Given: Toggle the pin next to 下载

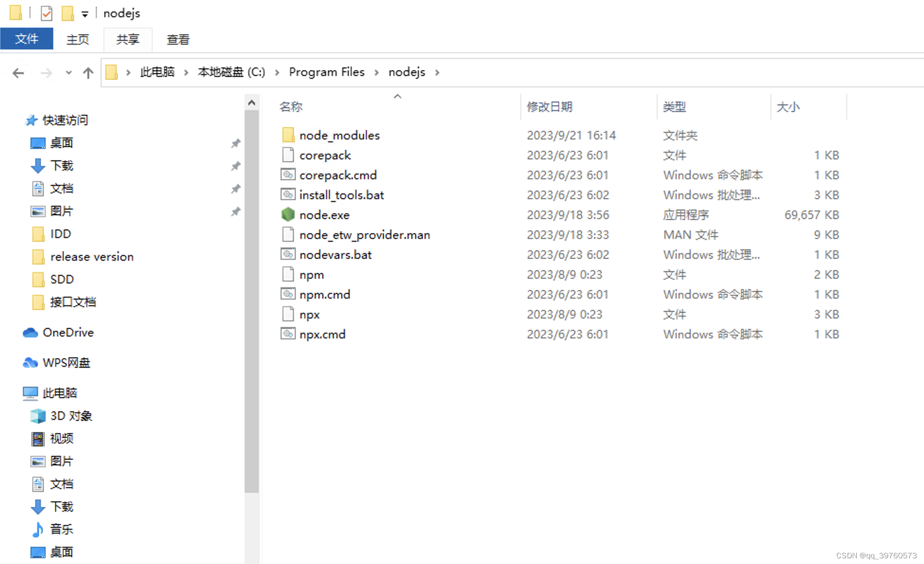Looking at the screenshot, I should tap(236, 166).
